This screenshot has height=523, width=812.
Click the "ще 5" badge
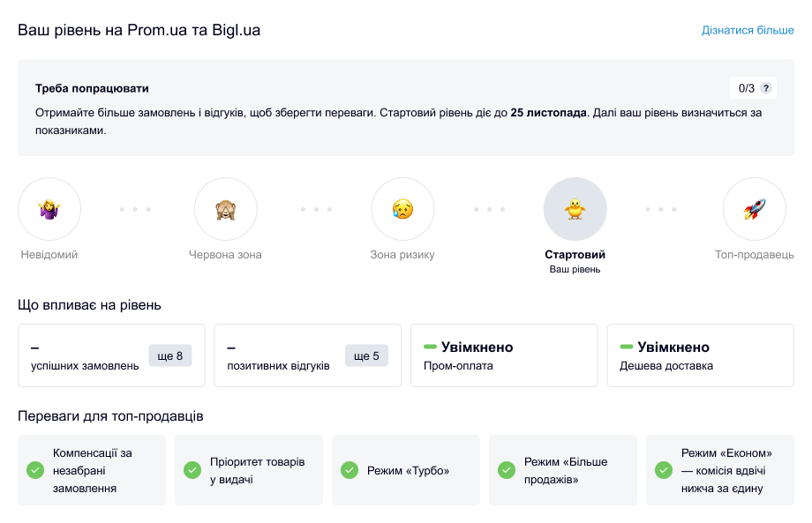(x=366, y=356)
